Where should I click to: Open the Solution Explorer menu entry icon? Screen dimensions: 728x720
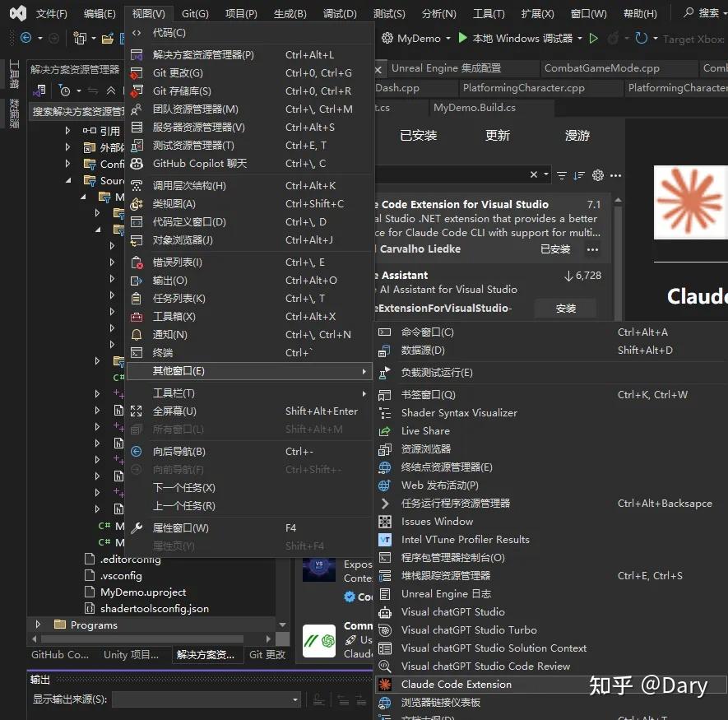(137, 55)
